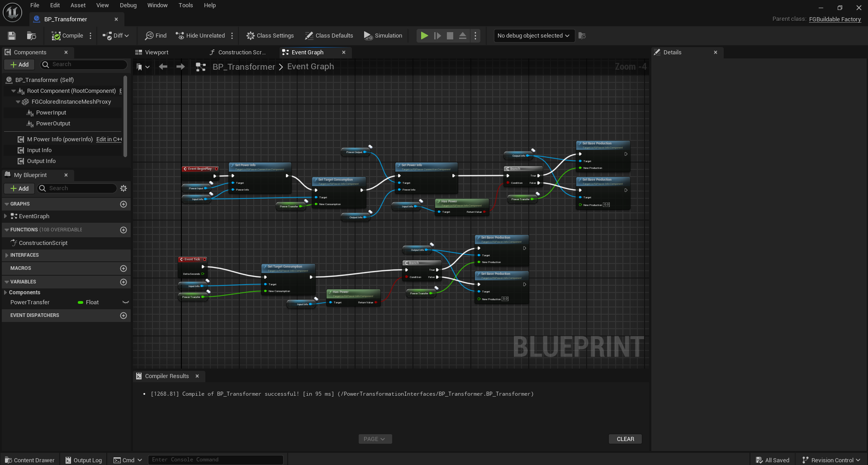Open the debug object selector dropdown
This screenshot has height=465, width=868.
click(533, 36)
